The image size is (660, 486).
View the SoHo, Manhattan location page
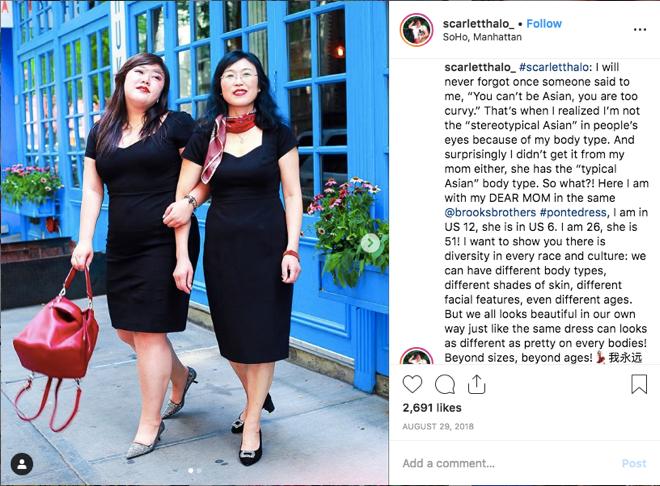pyautogui.click(x=482, y=37)
